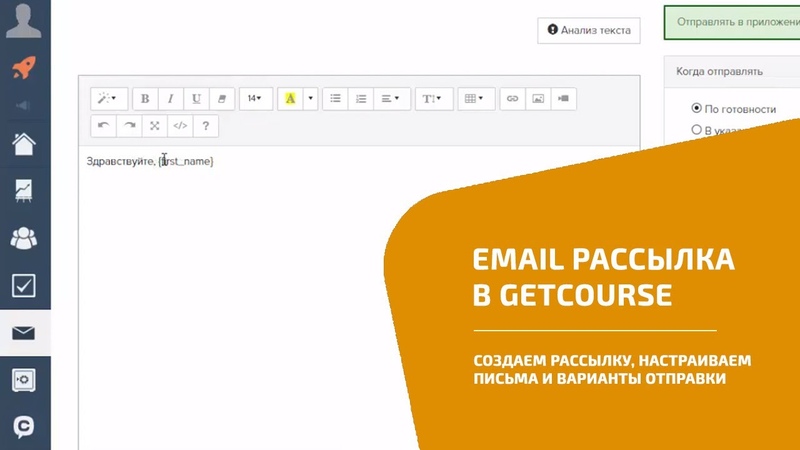Open the insert table dropdown
This screenshot has width=800, height=450.
(476, 98)
